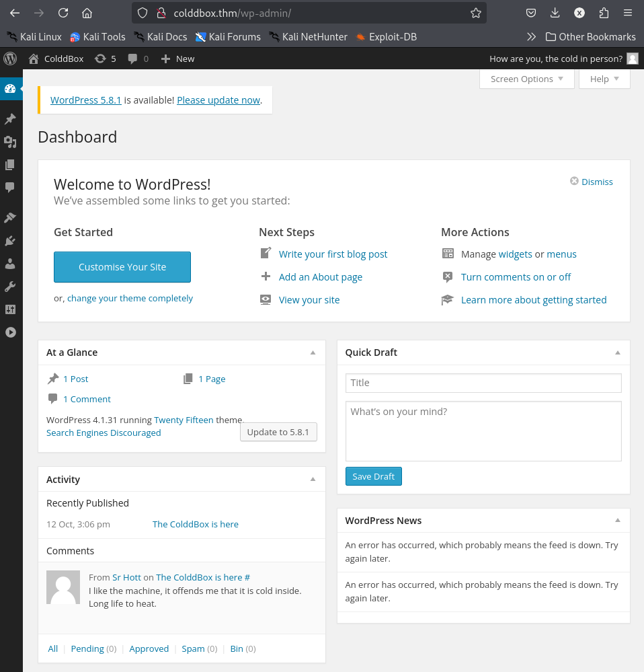Open the Users sidebar icon
Screen dimensions: 644x672
coord(10,264)
